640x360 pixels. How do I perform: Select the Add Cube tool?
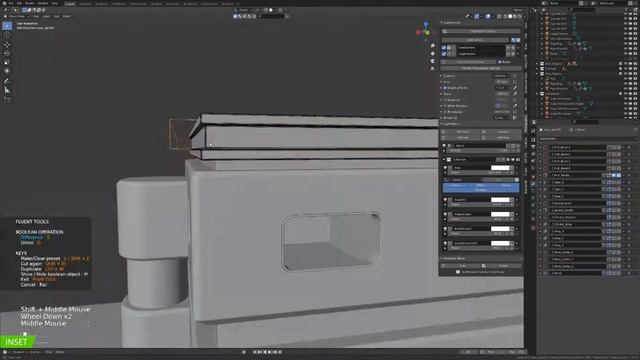pyautogui.click(x=7, y=99)
